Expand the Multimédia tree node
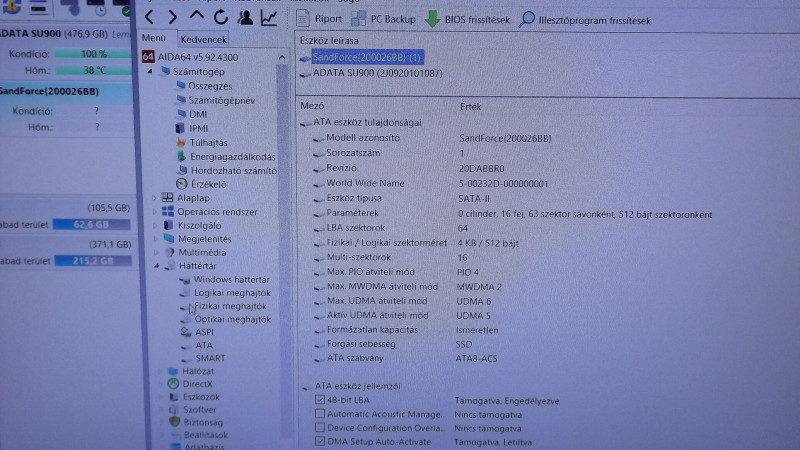The image size is (800, 450). (x=157, y=252)
